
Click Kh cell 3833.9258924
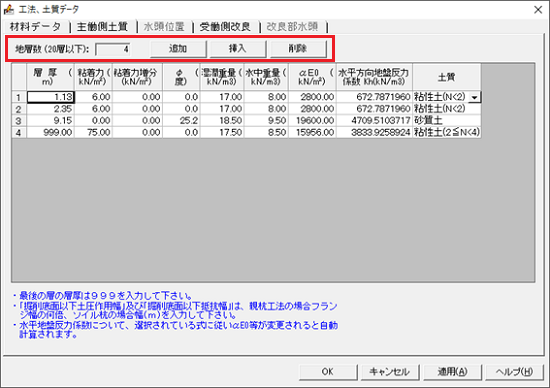pos(374,133)
